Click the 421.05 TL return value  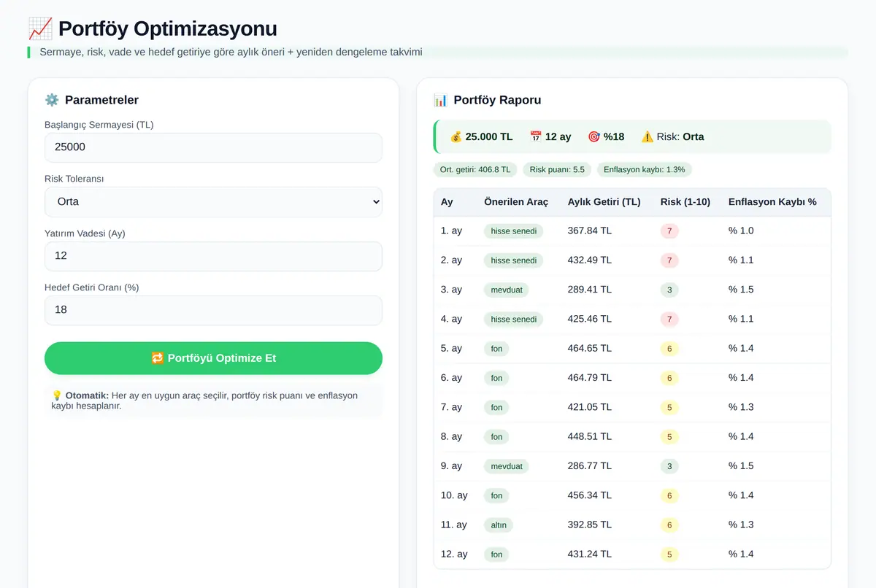click(590, 407)
